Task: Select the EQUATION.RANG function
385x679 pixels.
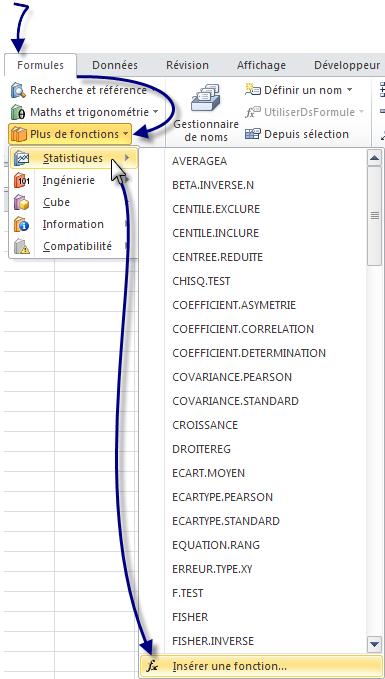Action: [x=216, y=545]
